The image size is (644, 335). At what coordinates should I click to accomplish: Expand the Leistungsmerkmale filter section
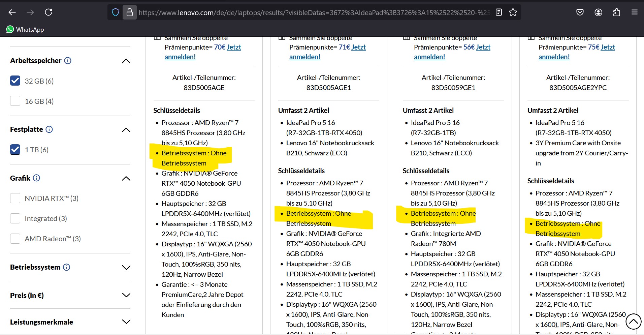click(126, 322)
